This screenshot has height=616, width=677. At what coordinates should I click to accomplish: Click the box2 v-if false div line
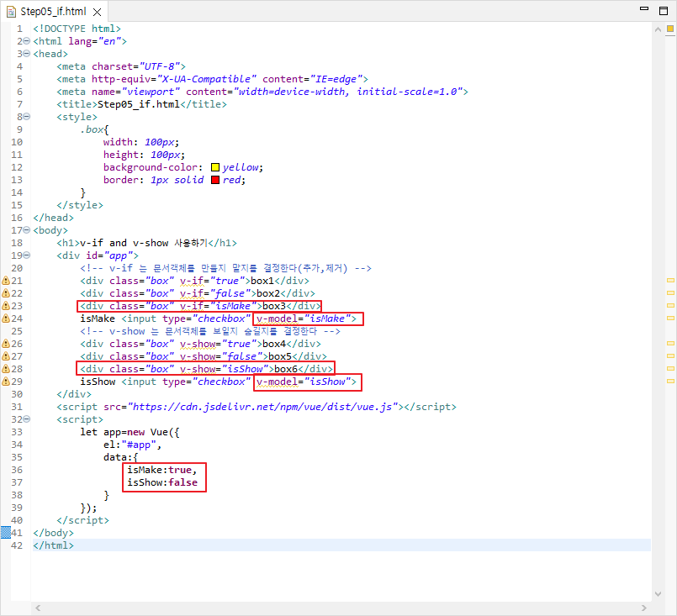click(x=198, y=293)
